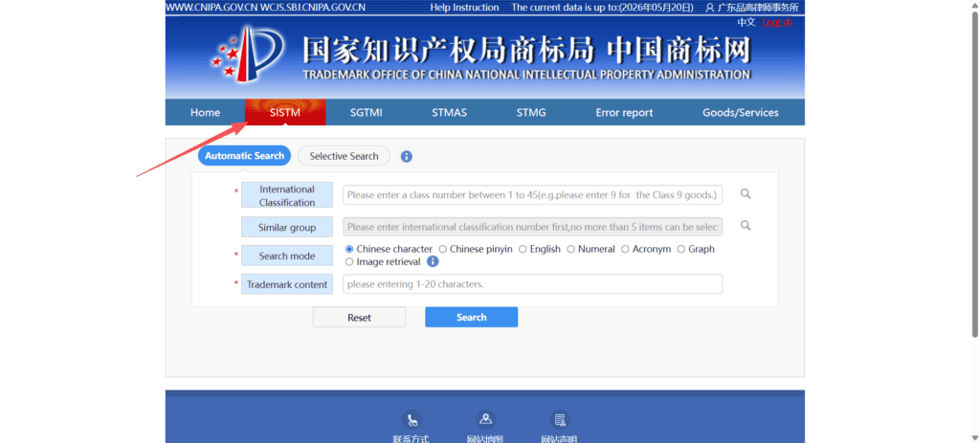Switch to the Automatic Search tab

click(x=244, y=156)
